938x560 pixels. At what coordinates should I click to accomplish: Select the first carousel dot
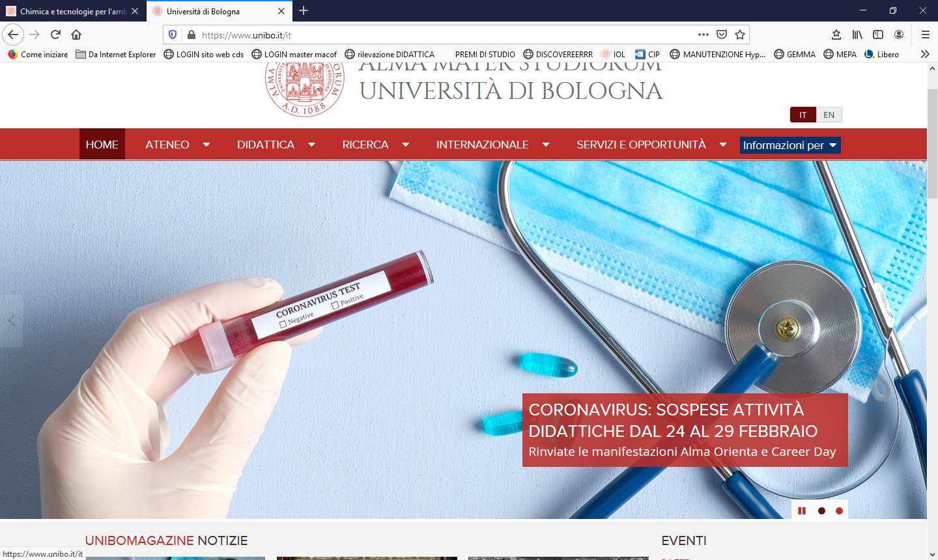(821, 511)
